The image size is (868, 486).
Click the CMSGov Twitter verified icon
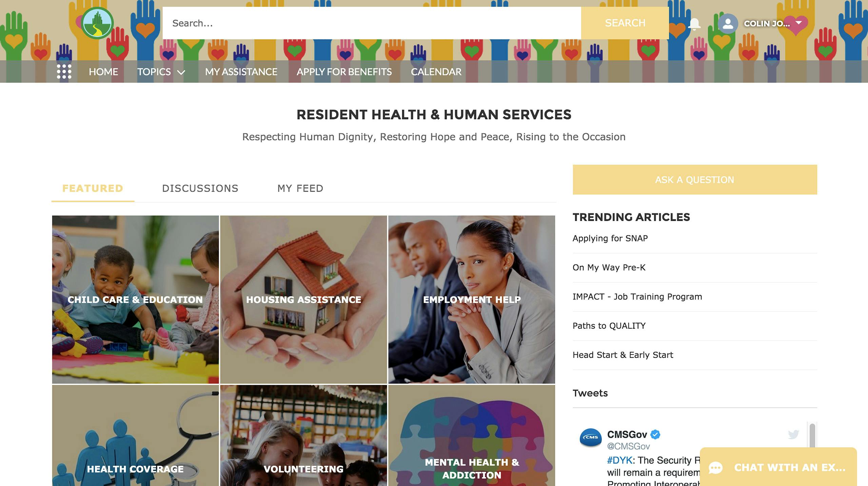(x=659, y=433)
